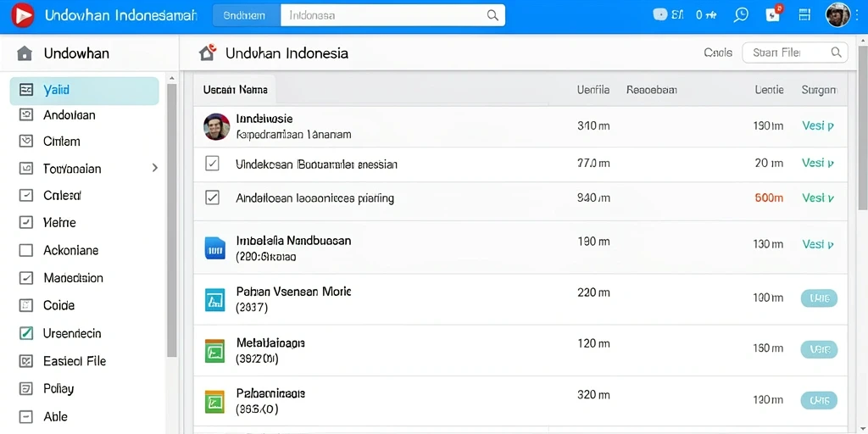868x434 pixels.
Task: Click the avatar thumbnail in Iandehosie row
Action: pos(216,127)
